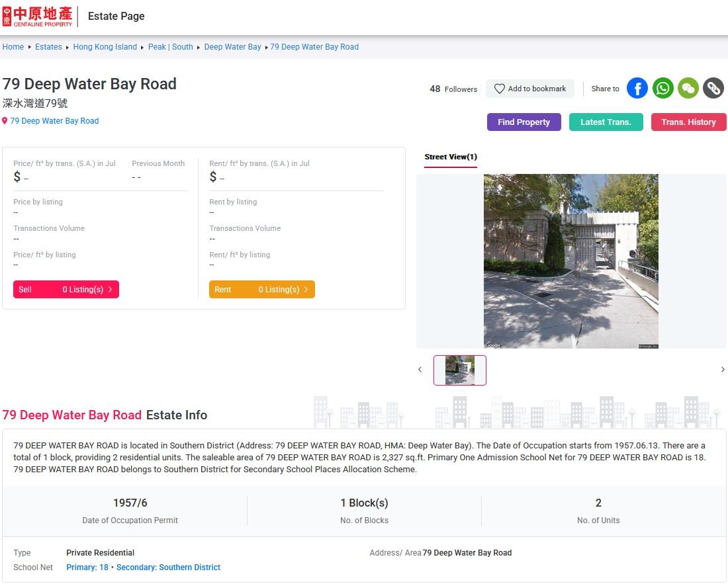The image size is (728, 584).
Task: Click 79 Deep Water Bay Road breadcrumb
Action: [314, 47]
